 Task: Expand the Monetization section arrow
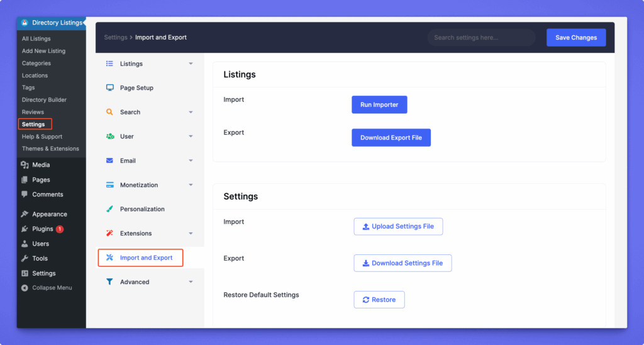pyautogui.click(x=191, y=185)
